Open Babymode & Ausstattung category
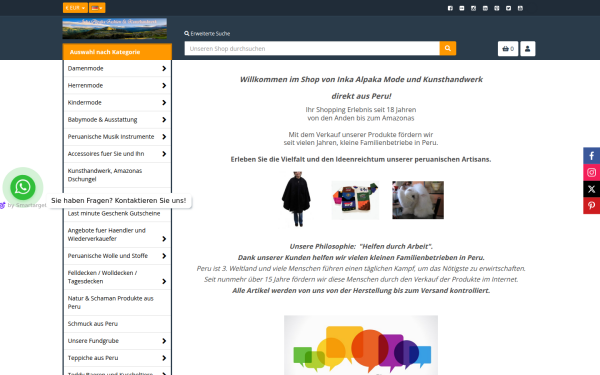The height and width of the screenshot is (375, 600). (x=102, y=120)
